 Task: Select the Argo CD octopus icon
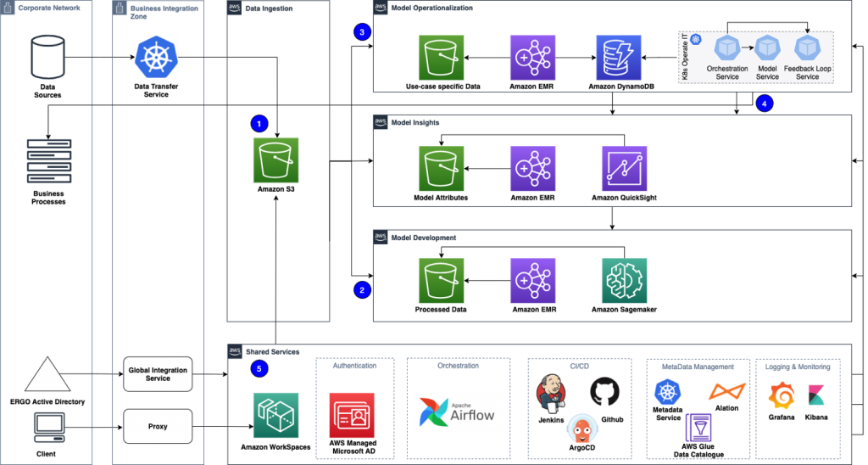tap(581, 429)
